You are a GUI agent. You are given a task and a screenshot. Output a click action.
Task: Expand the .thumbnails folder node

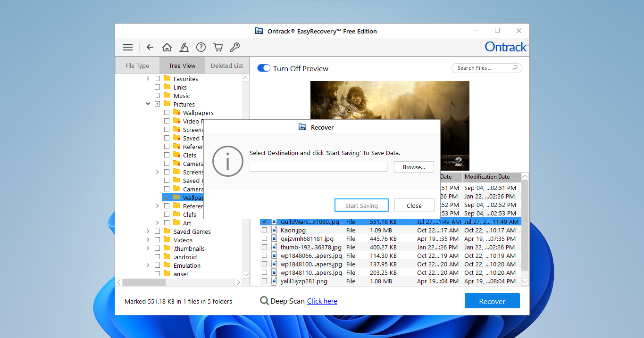(x=148, y=248)
